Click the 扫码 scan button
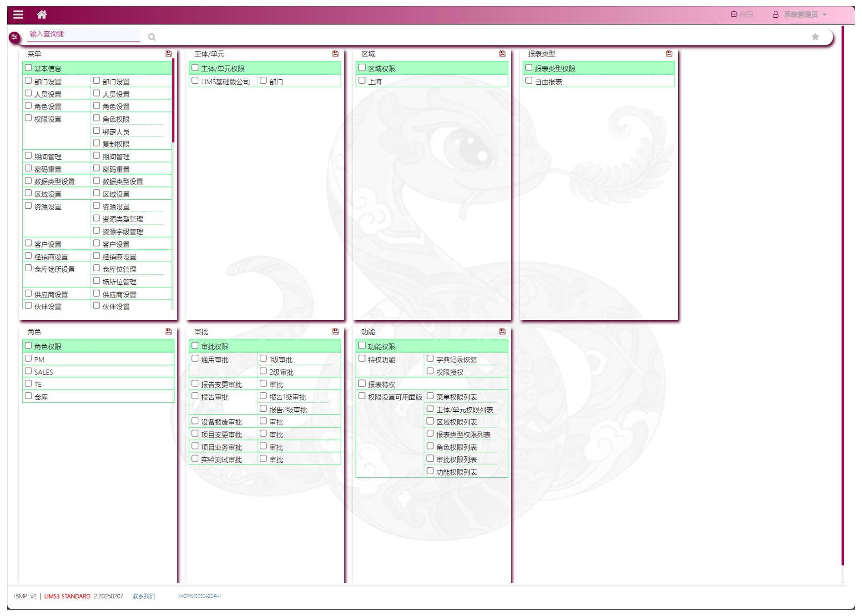This screenshot has width=862, height=616. (x=741, y=15)
